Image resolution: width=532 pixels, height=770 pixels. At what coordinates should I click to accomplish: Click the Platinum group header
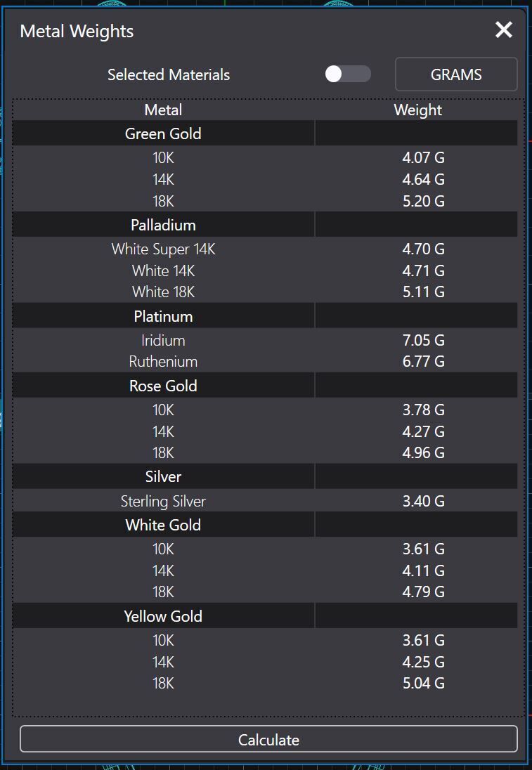click(163, 316)
